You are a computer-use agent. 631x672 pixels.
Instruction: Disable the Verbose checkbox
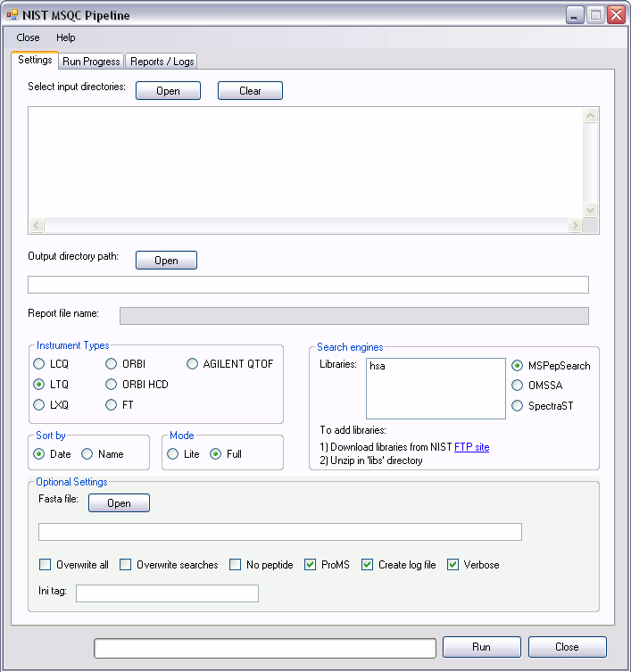[x=453, y=565]
